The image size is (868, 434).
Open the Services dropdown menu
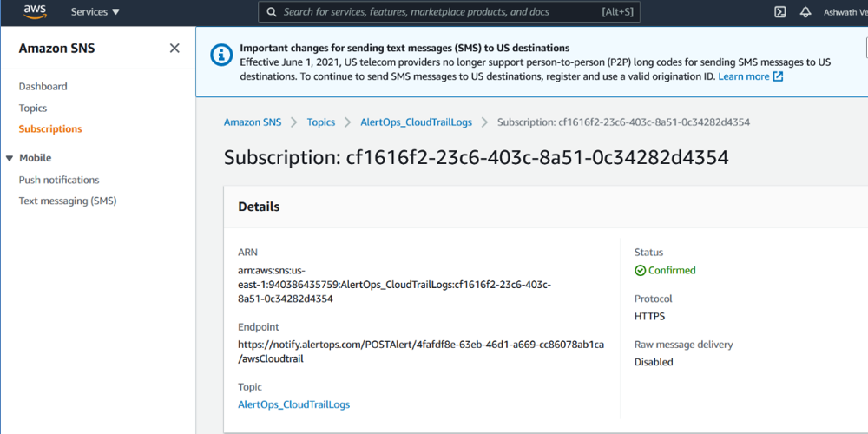[x=95, y=12]
